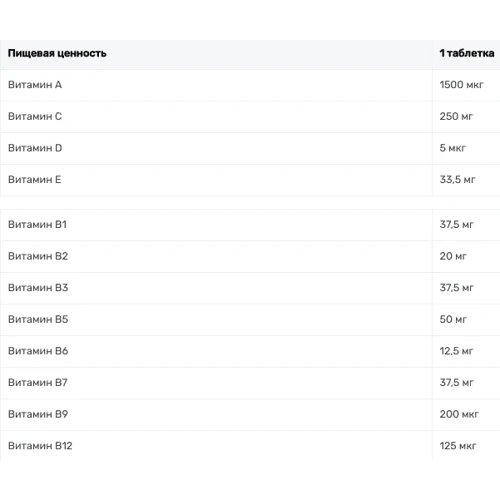
Task: Click the '200 мкг' value for B9
Action: [459, 414]
